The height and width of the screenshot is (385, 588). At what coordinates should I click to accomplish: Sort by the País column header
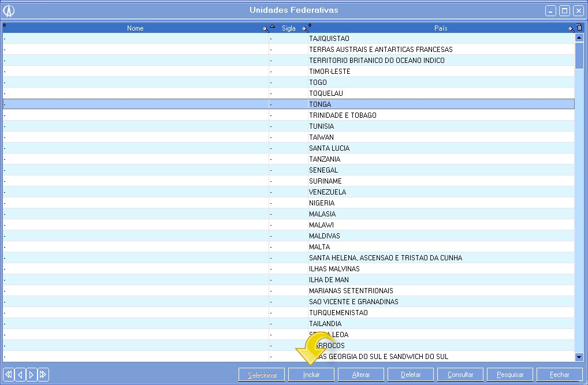(440, 28)
